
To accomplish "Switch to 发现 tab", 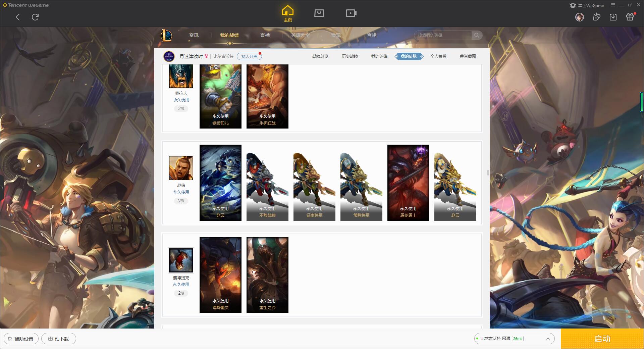I will (336, 35).
